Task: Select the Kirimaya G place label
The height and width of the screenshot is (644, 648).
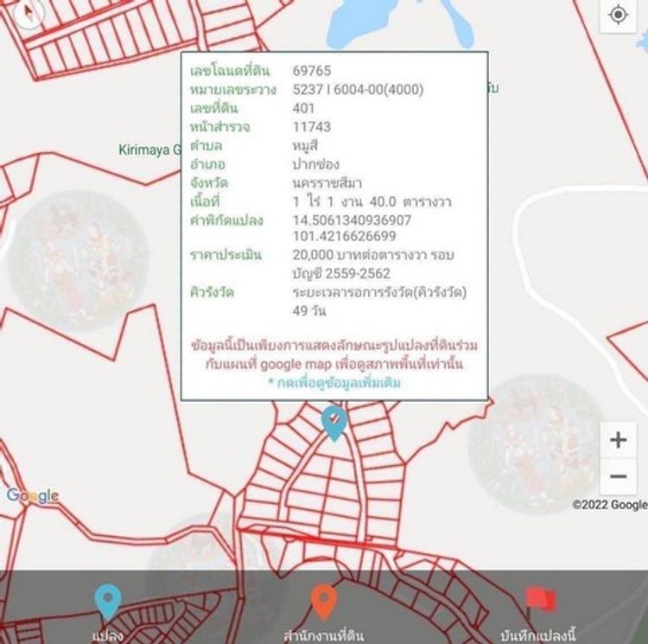Action: click(x=149, y=150)
